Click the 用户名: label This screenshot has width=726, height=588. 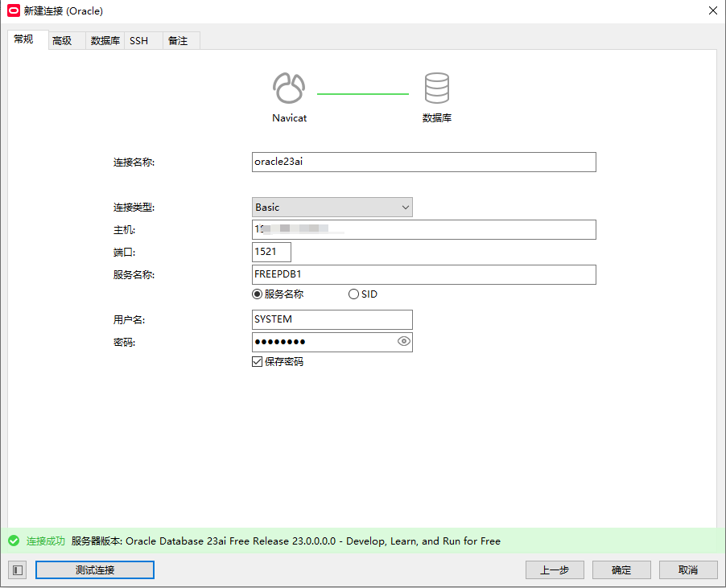(129, 319)
